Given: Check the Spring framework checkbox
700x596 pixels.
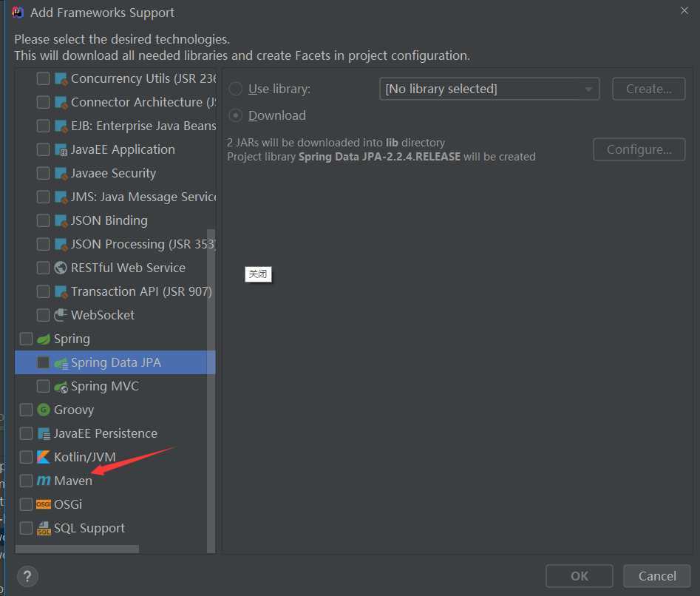Looking at the screenshot, I should pos(27,339).
